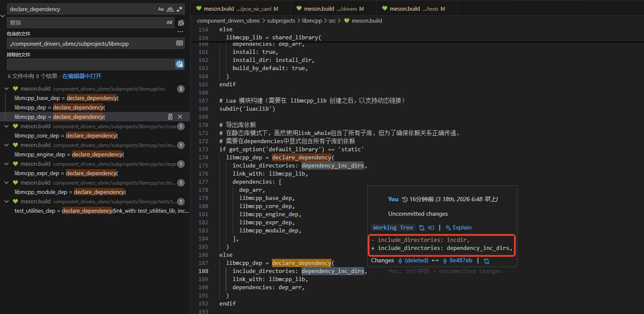Toggle Use Regular Expression in search

tap(180, 9)
